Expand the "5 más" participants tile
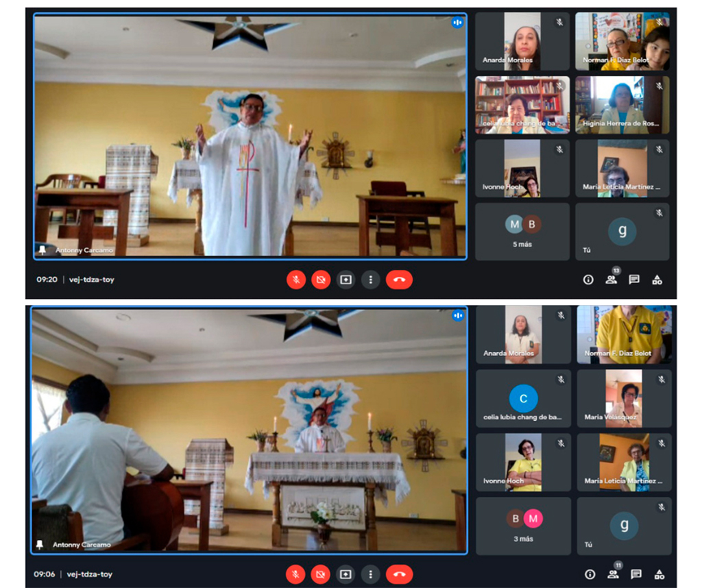 [522, 232]
